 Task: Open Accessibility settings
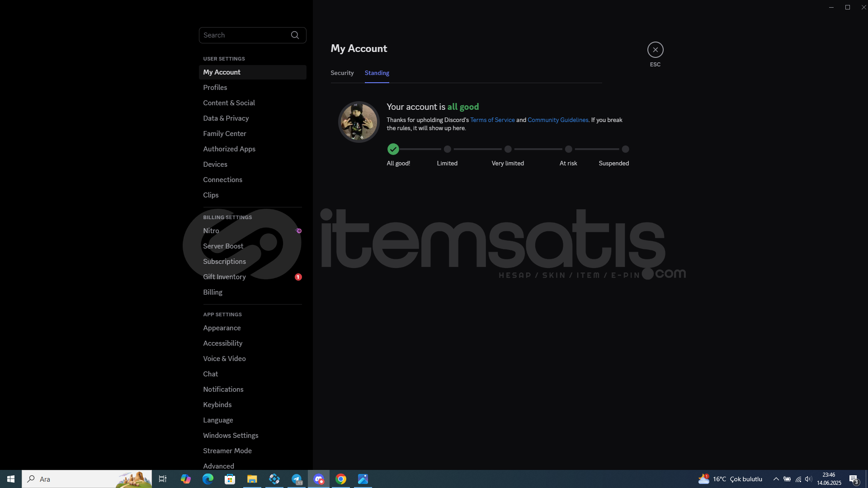(253, 343)
